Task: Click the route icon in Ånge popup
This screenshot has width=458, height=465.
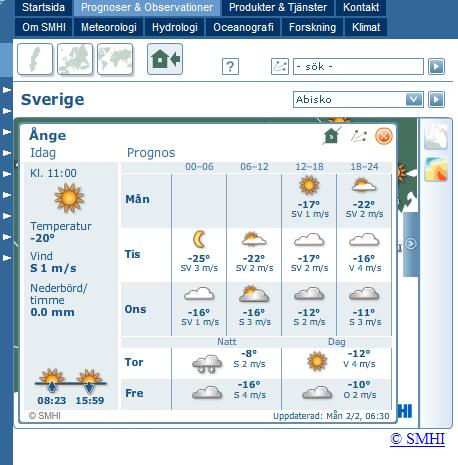Action: pyautogui.click(x=359, y=136)
